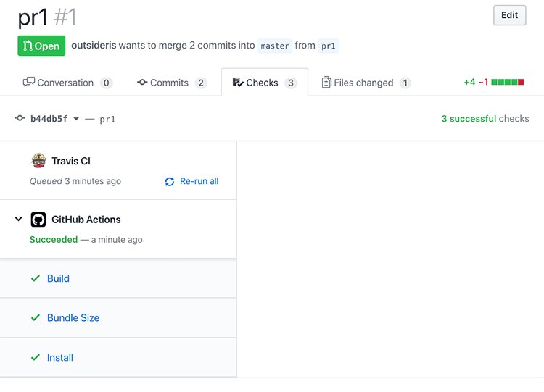This screenshot has width=544, height=392.
Task: Click the Commits tab commit icon
Action: click(x=142, y=82)
